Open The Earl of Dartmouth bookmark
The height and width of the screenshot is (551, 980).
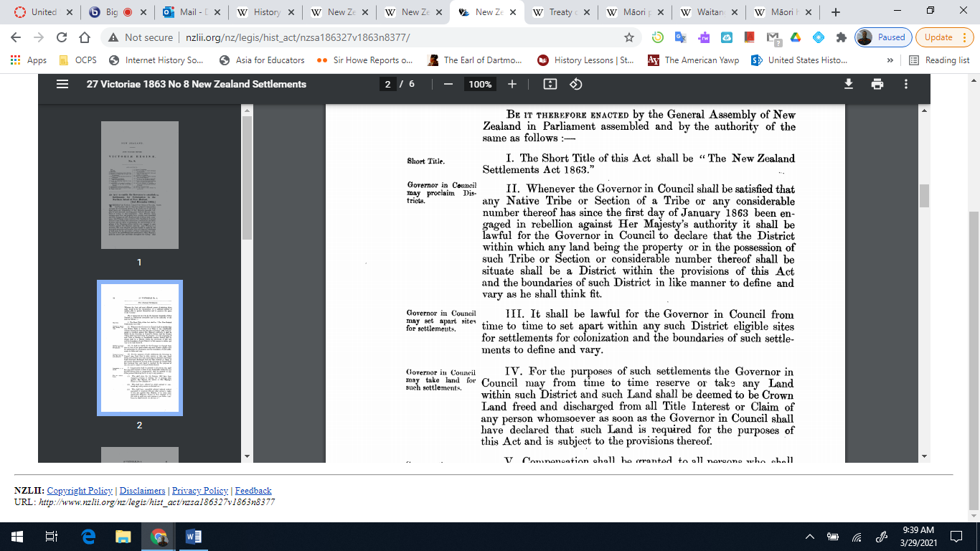click(474, 60)
